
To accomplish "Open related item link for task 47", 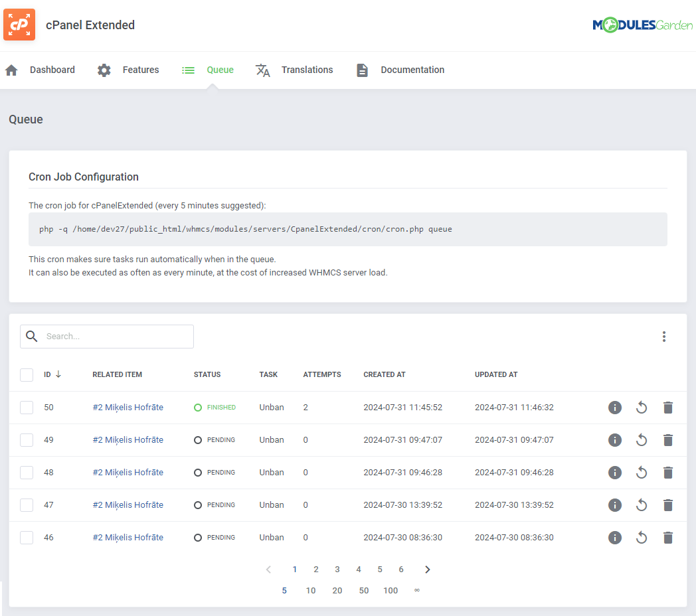I will (128, 505).
